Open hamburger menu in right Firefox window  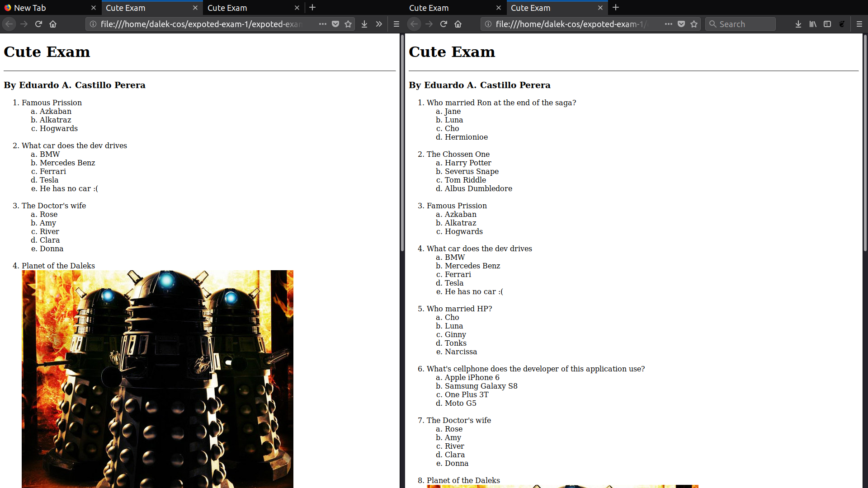(859, 24)
